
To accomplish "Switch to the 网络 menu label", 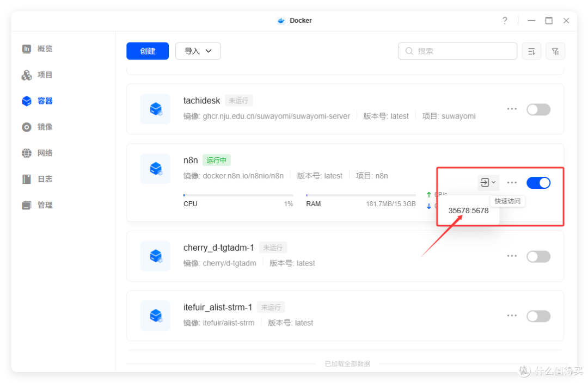I will point(45,153).
